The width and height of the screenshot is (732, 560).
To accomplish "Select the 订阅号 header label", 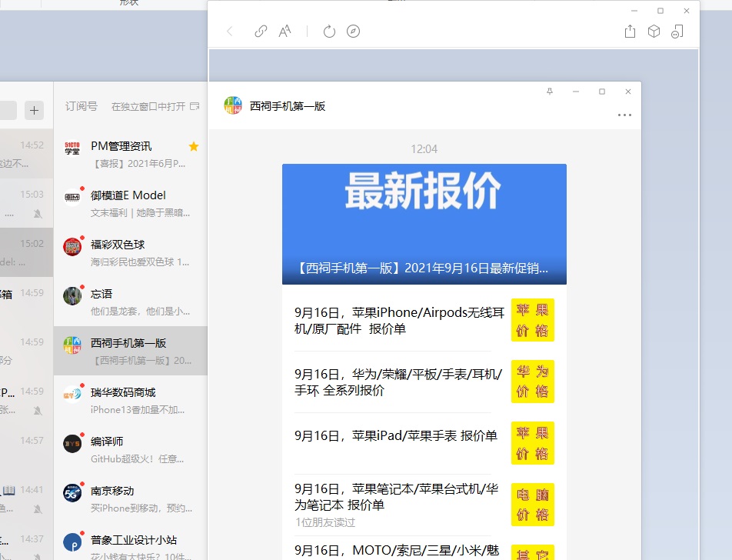I will 82,106.
